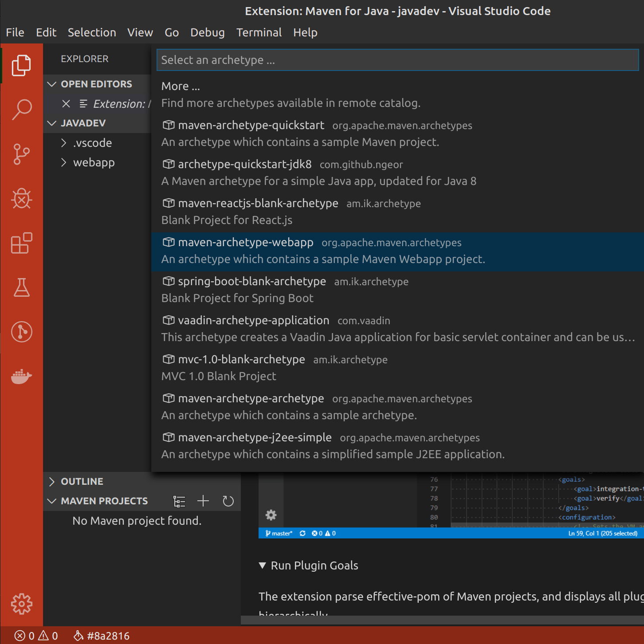
Task: Open the Debug menu
Action: tap(208, 32)
